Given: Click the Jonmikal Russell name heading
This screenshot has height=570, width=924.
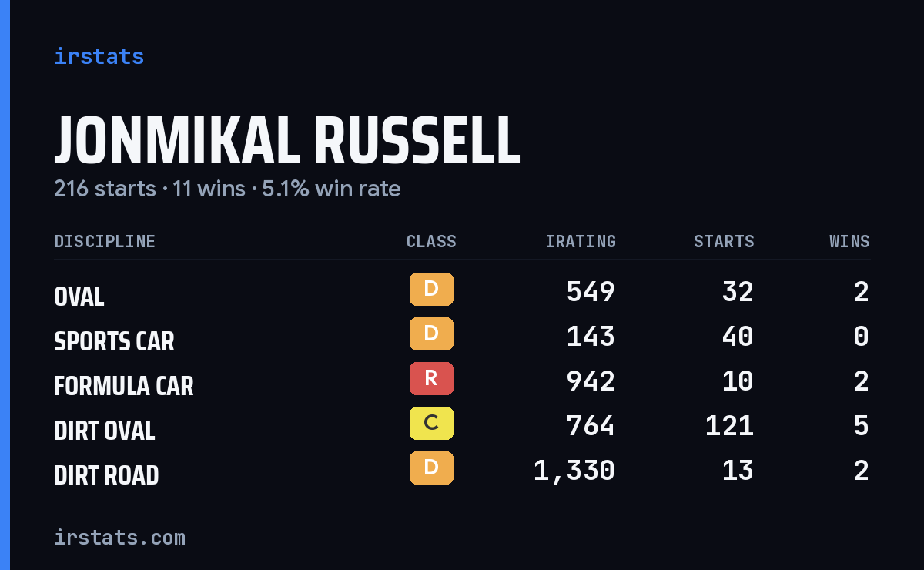Looking at the screenshot, I should pyautogui.click(x=287, y=141).
